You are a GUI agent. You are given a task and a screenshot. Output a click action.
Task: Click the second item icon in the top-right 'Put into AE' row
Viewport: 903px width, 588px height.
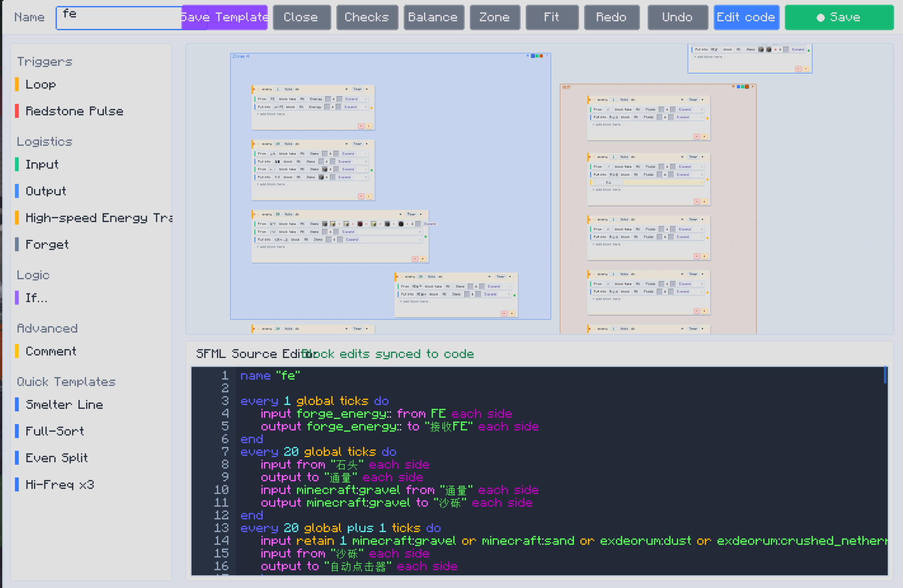[769, 49]
